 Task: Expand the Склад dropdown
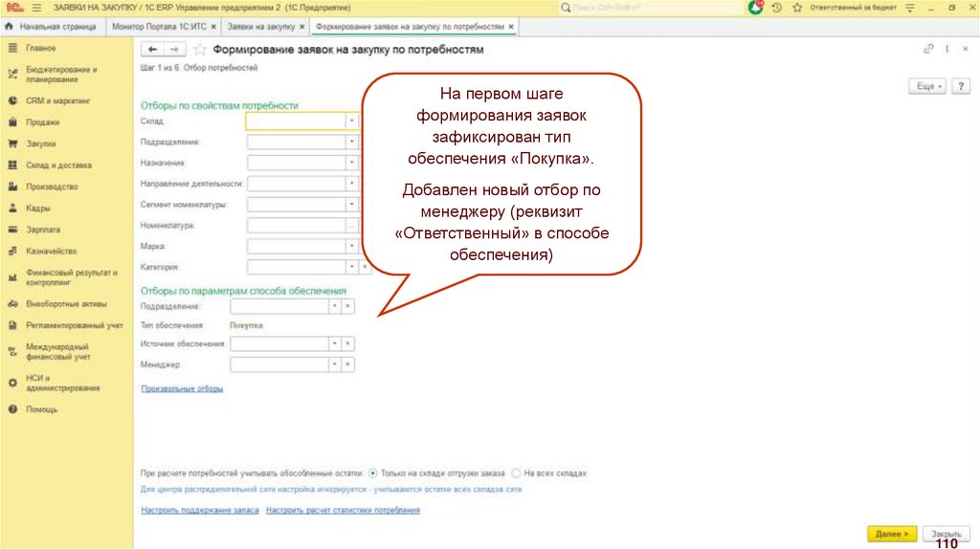click(352, 121)
